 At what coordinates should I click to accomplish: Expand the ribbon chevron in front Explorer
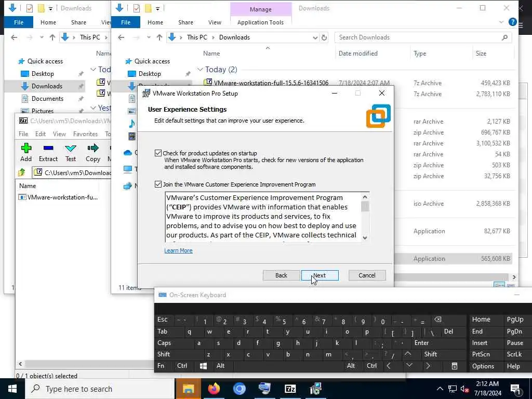point(501,22)
